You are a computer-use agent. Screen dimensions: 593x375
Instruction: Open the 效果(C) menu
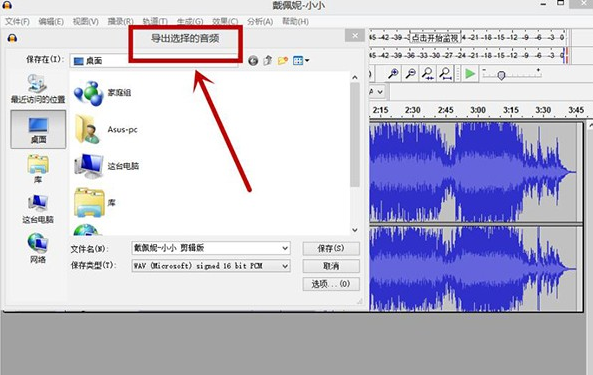point(225,22)
